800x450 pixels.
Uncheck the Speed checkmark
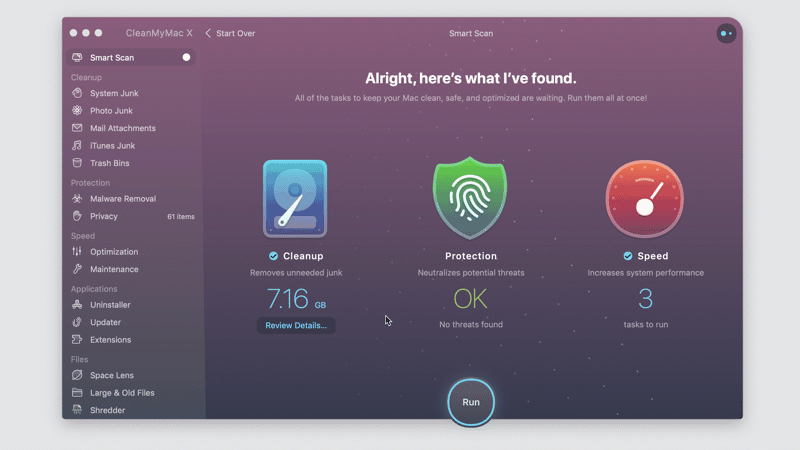[628, 256]
